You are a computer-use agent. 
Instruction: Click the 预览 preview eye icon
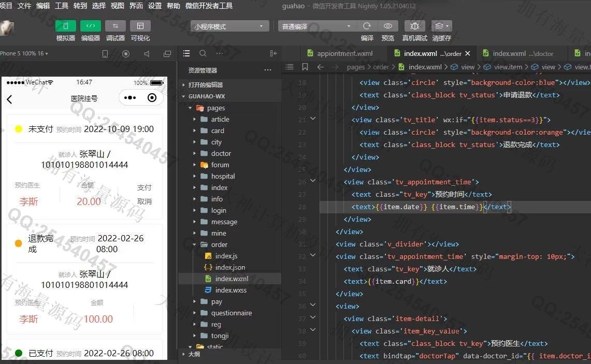pyautogui.click(x=388, y=26)
